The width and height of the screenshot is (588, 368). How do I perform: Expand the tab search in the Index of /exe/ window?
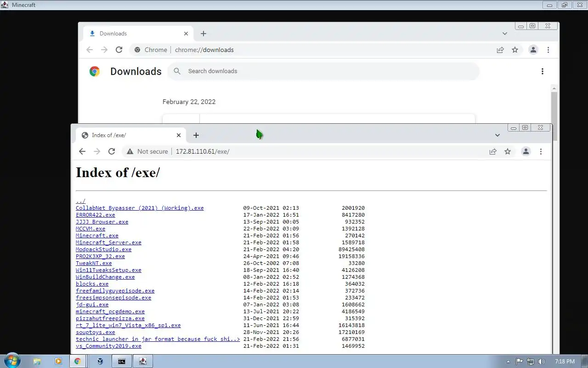click(x=497, y=135)
